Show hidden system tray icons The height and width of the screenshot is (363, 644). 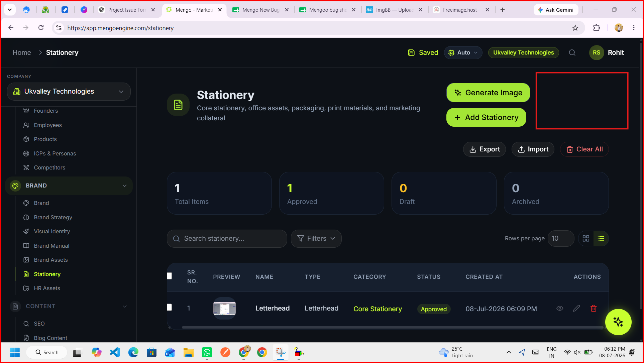pyautogui.click(x=509, y=352)
